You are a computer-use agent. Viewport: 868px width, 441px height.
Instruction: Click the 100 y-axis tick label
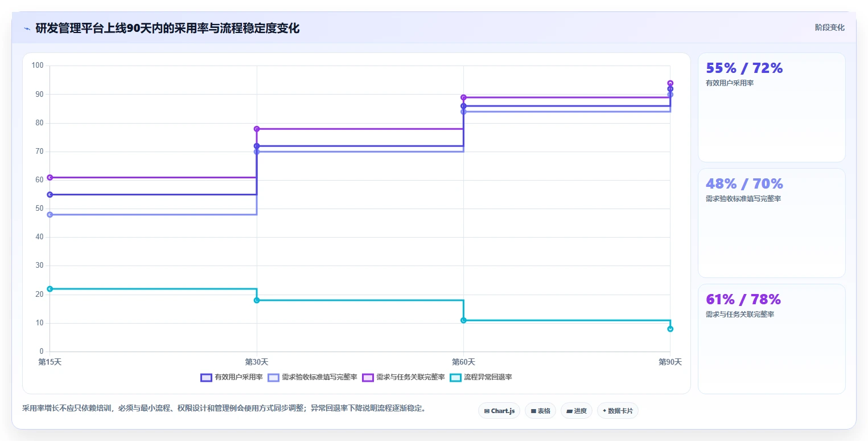[x=38, y=66]
